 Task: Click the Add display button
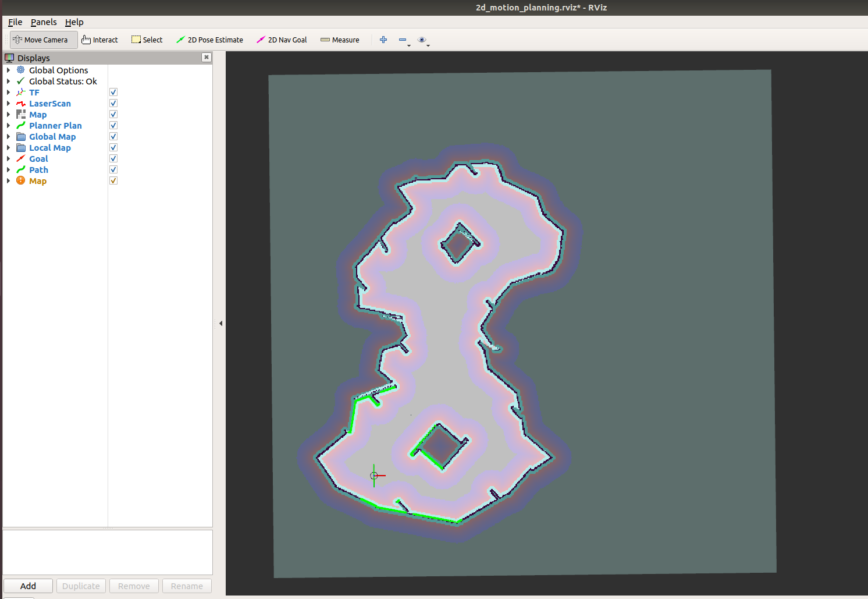pyautogui.click(x=28, y=586)
